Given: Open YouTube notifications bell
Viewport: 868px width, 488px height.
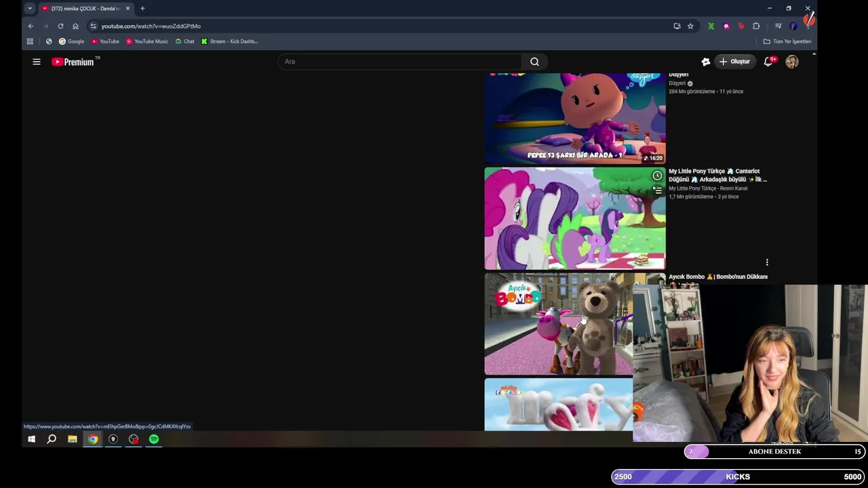Looking at the screenshot, I should point(768,62).
